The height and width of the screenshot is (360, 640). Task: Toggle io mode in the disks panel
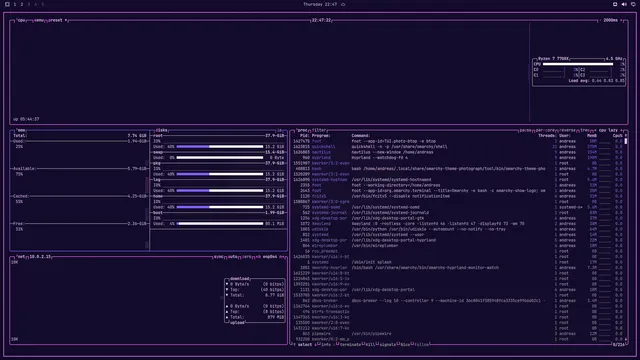tap(280, 130)
